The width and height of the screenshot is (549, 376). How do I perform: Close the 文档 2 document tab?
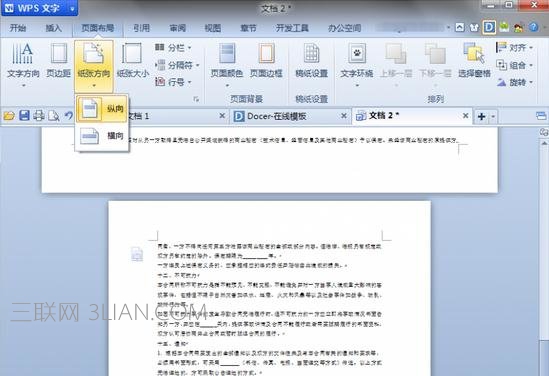(465, 116)
